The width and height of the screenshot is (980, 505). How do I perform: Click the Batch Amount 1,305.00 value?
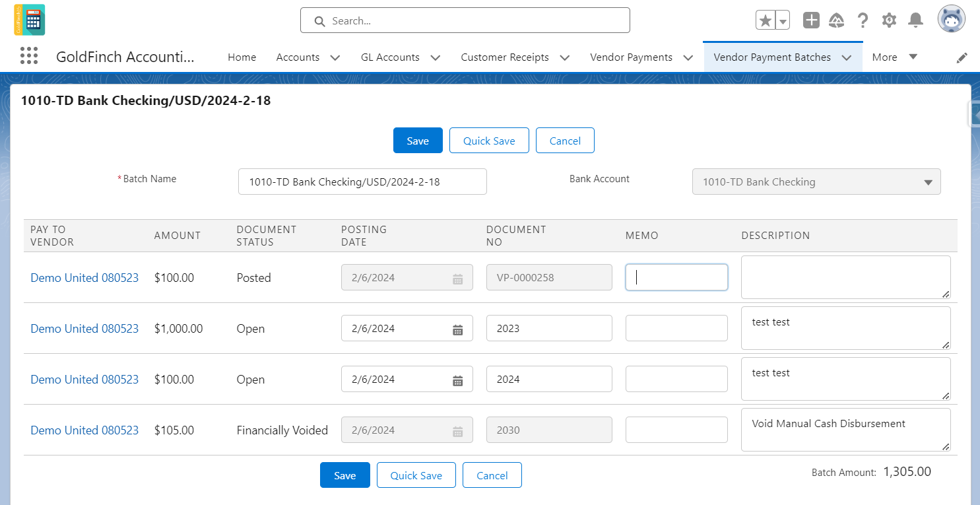907,472
